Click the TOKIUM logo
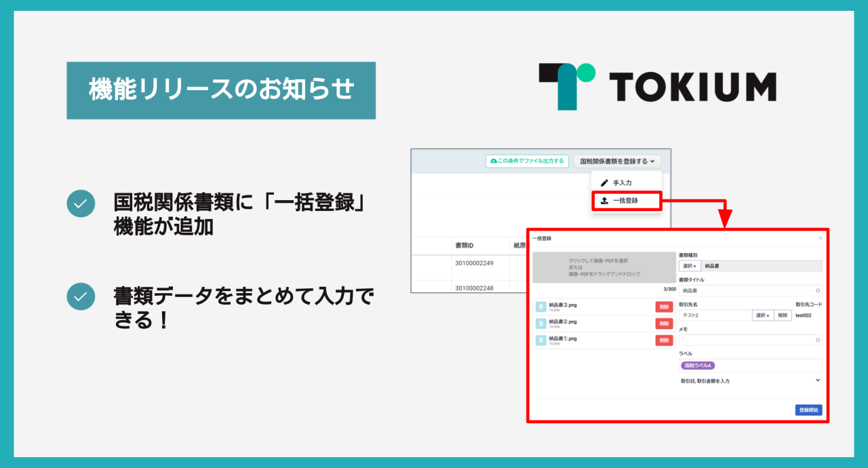 coord(658,87)
